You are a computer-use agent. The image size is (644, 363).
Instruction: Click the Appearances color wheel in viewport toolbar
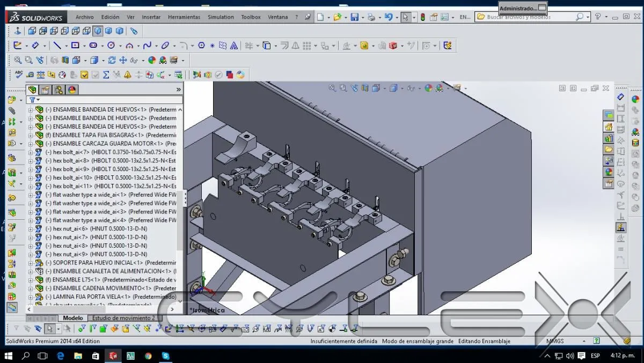[428, 88]
